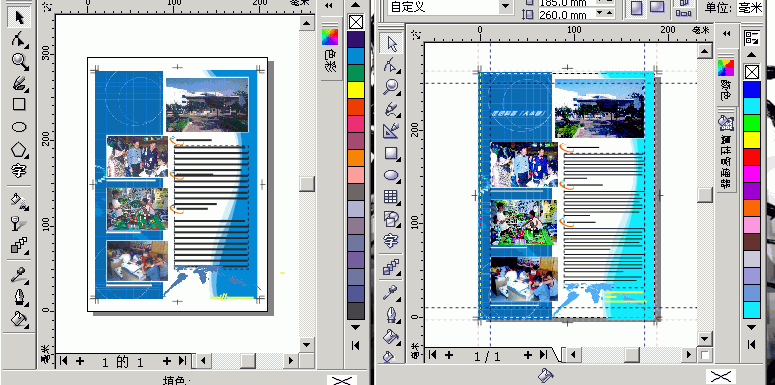Collapse the docker above the 色彩 tab
Viewport: 775px width, 385px height.
pyautogui.click(x=329, y=5)
